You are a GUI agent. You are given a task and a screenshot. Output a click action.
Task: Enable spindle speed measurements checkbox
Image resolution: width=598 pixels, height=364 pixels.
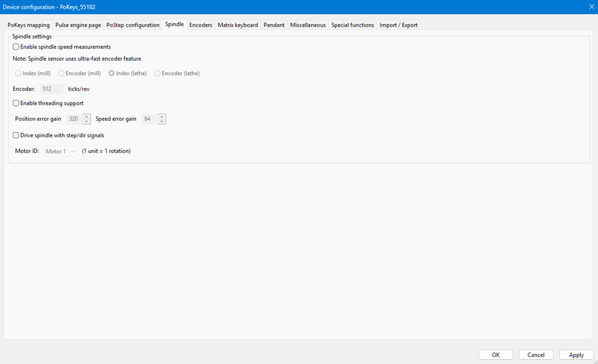16,47
